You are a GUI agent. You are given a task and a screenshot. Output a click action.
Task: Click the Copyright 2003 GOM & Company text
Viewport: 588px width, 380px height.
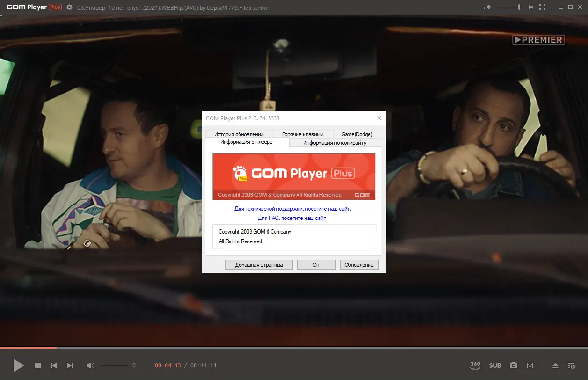pos(255,232)
